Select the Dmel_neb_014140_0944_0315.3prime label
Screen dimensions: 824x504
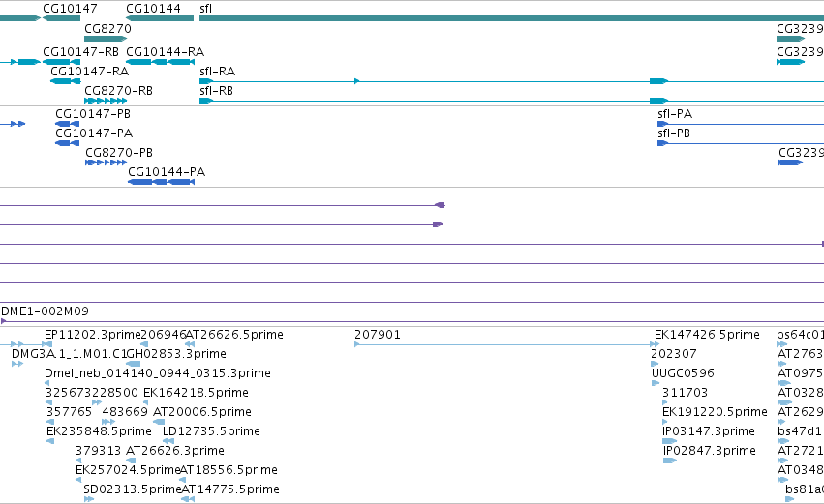pos(158,372)
